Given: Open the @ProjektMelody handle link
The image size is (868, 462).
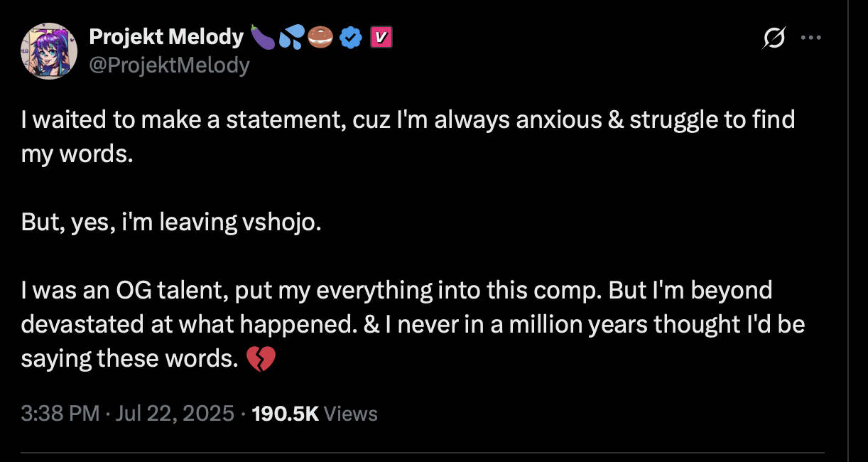Looking at the screenshot, I should click(169, 65).
